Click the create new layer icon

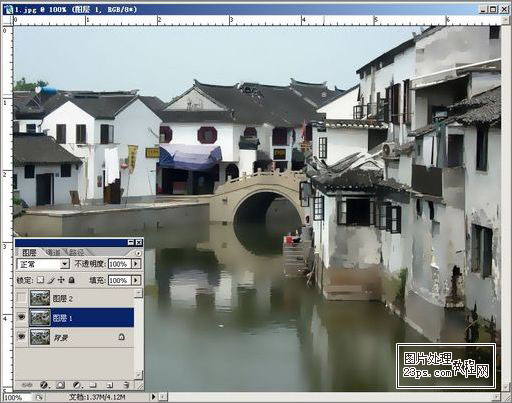click(110, 385)
